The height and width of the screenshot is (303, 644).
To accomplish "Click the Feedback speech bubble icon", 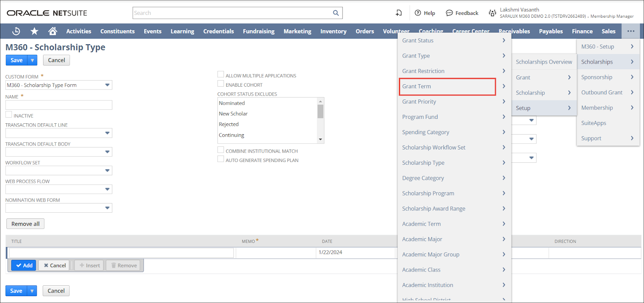I will click(x=449, y=13).
